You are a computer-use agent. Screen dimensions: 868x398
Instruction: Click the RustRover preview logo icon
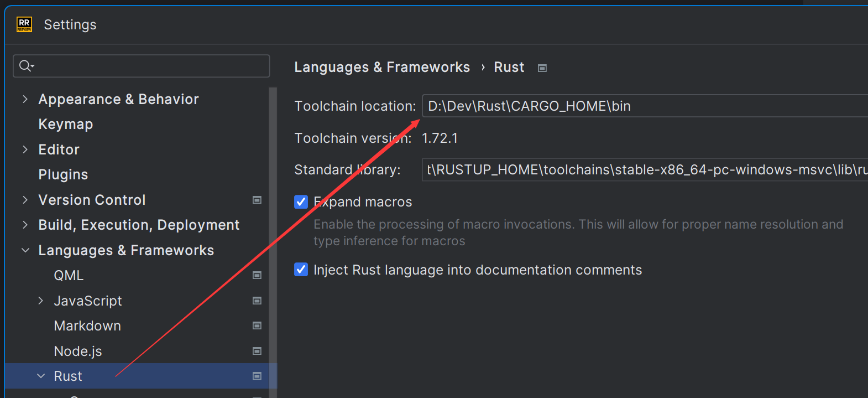[x=24, y=24]
